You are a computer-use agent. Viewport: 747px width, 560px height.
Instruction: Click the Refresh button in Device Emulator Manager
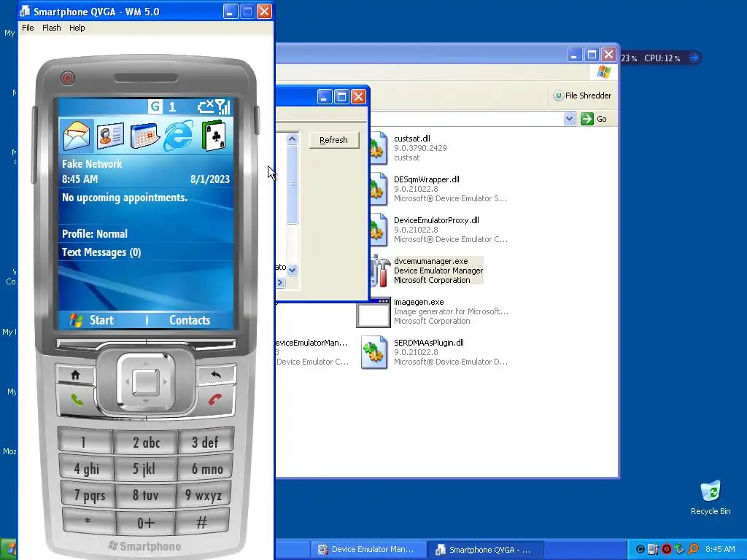334,140
